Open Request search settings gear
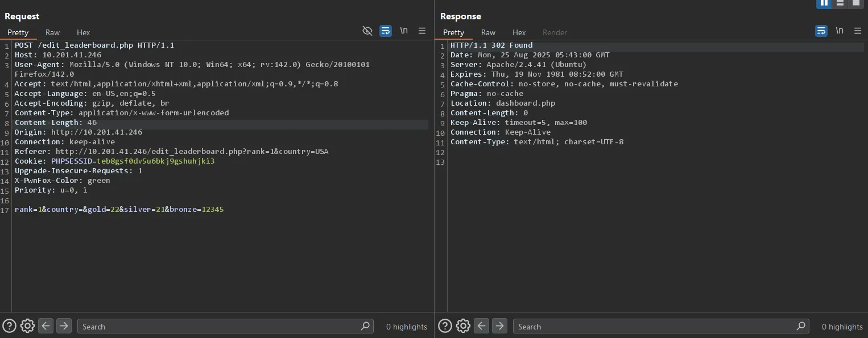Image resolution: width=868 pixels, height=338 pixels. 27,326
